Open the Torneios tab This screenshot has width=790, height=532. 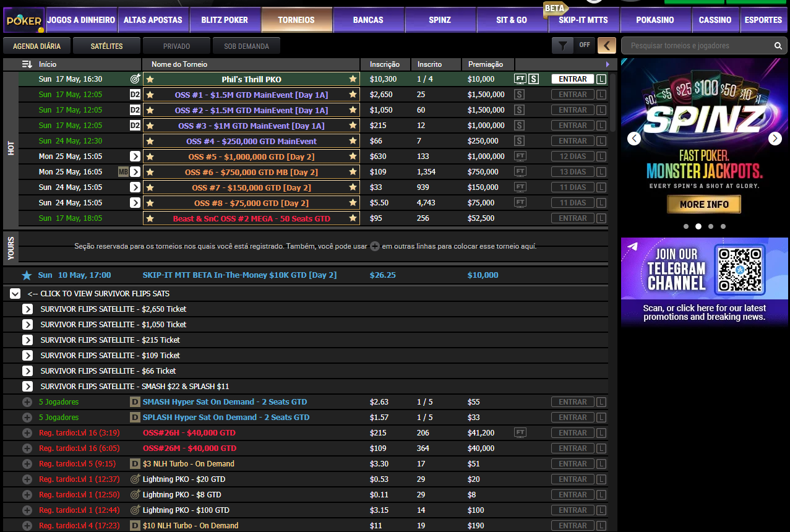296,20
